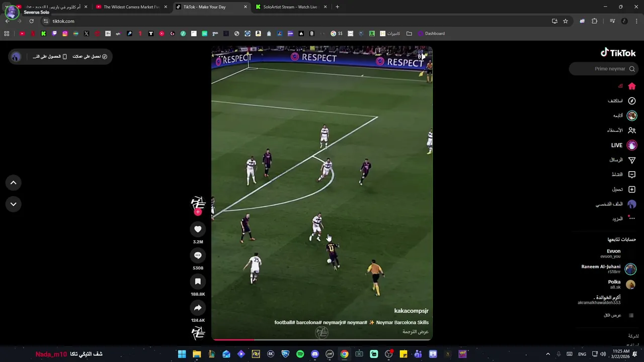
Task: Open the media control music-list icon
Action: click(x=612, y=21)
